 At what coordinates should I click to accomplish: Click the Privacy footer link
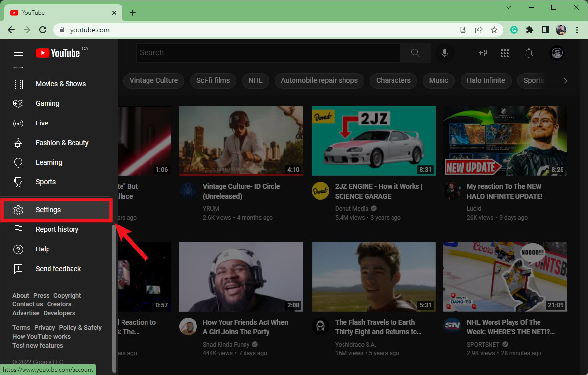click(45, 327)
